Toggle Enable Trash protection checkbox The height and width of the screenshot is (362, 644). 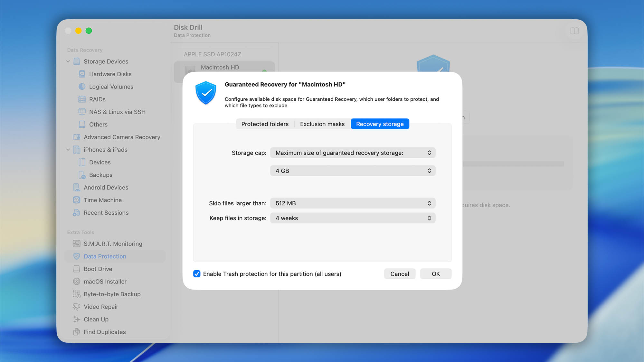tap(197, 274)
